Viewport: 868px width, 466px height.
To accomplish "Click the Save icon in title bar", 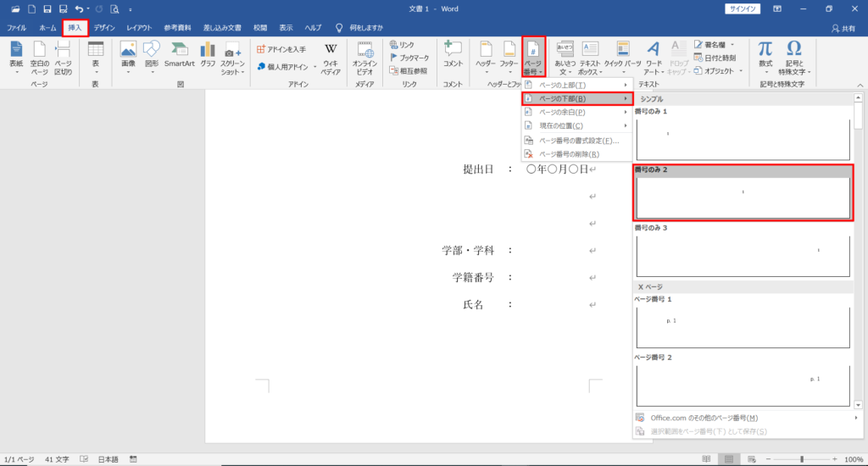I will point(47,8).
